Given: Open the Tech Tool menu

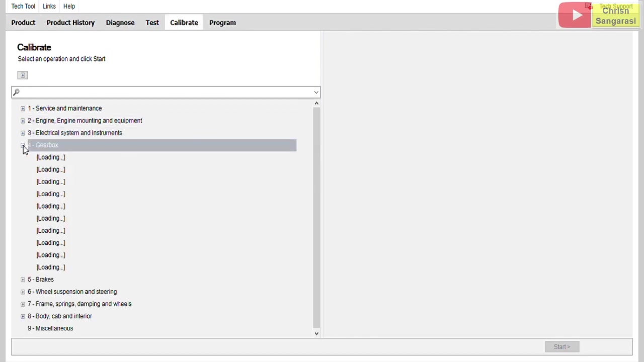Looking at the screenshot, I should tap(23, 6).
